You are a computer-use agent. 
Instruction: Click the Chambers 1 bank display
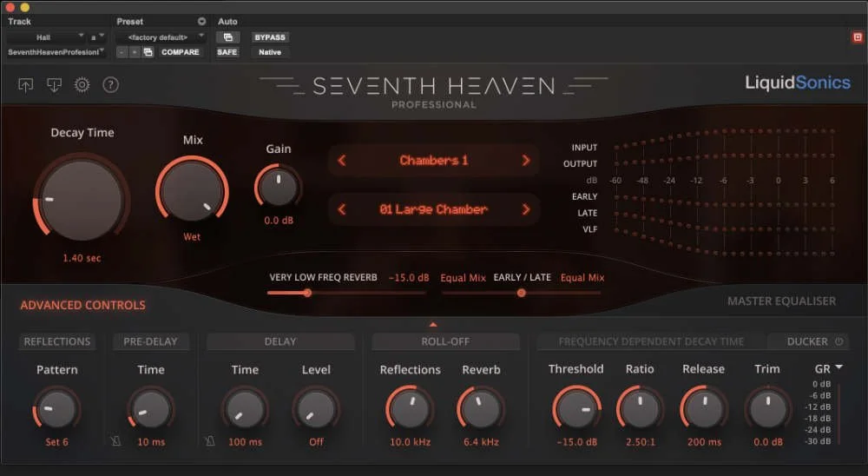(433, 160)
